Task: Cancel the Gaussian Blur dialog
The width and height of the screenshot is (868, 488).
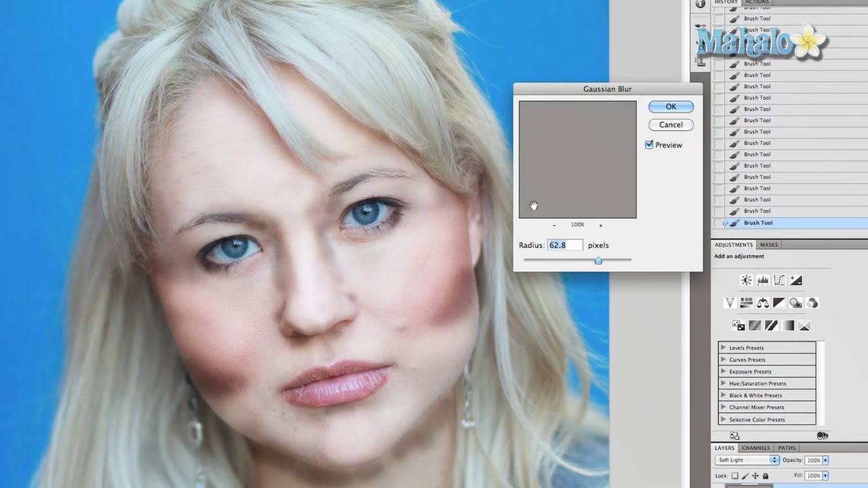Action: click(x=671, y=125)
